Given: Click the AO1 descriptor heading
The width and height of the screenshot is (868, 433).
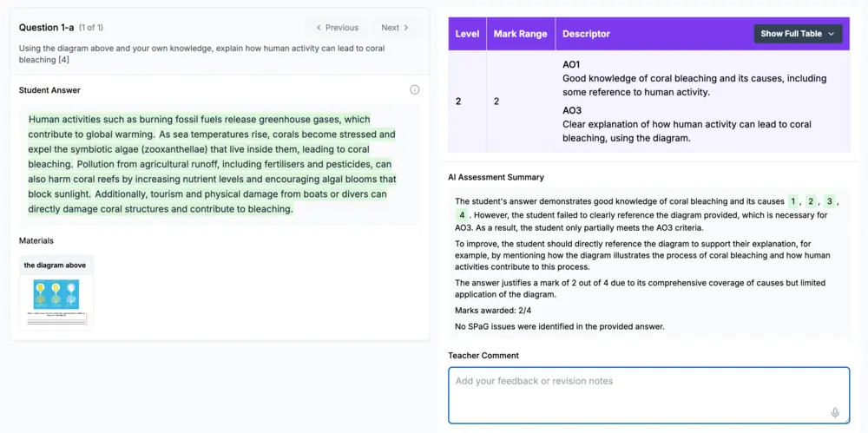Looking at the screenshot, I should [571, 65].
